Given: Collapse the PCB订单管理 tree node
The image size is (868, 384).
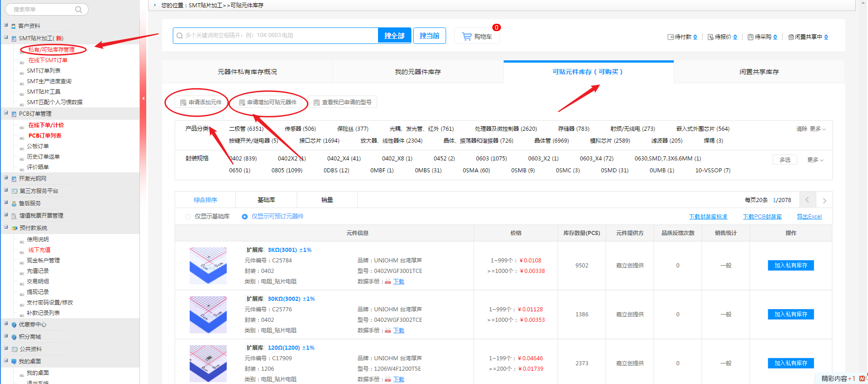Looking at the screenshot, I should tap(6, 113).
